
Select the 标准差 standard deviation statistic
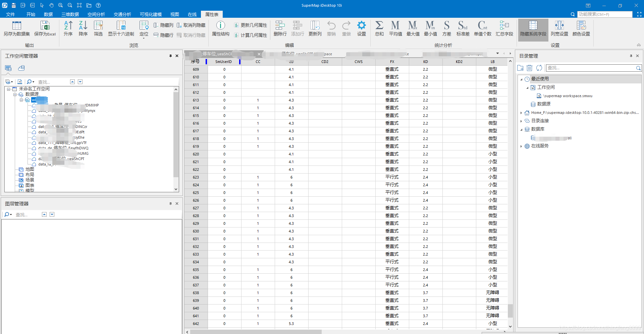(x=463, y=28)
